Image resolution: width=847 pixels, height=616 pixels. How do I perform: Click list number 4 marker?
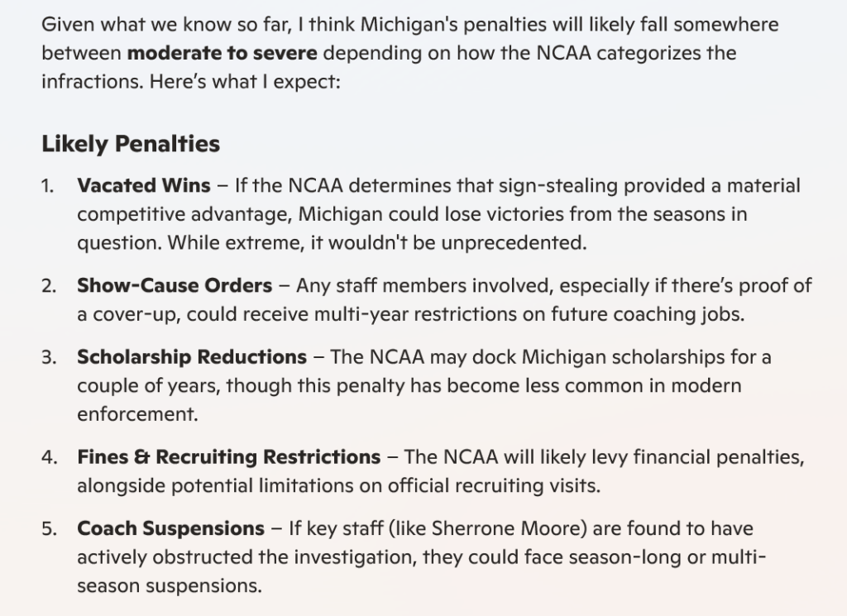[x=49, y=456]
